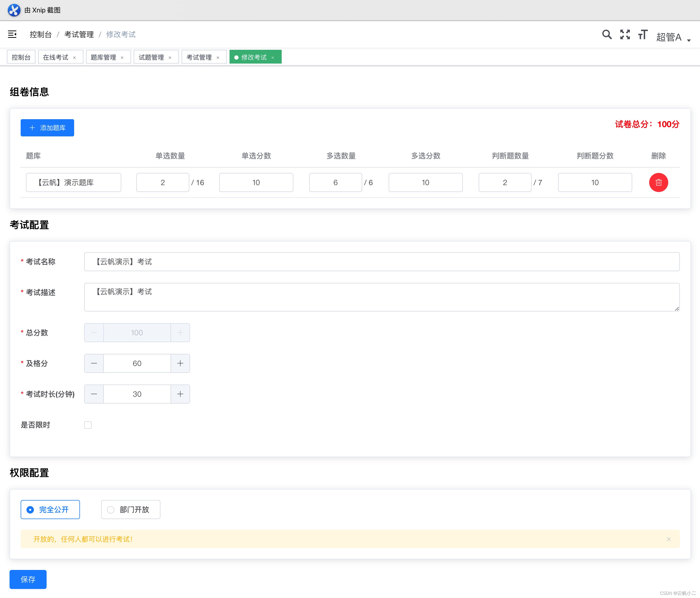Click the 考试名称 input field

[x=382, y=261]
